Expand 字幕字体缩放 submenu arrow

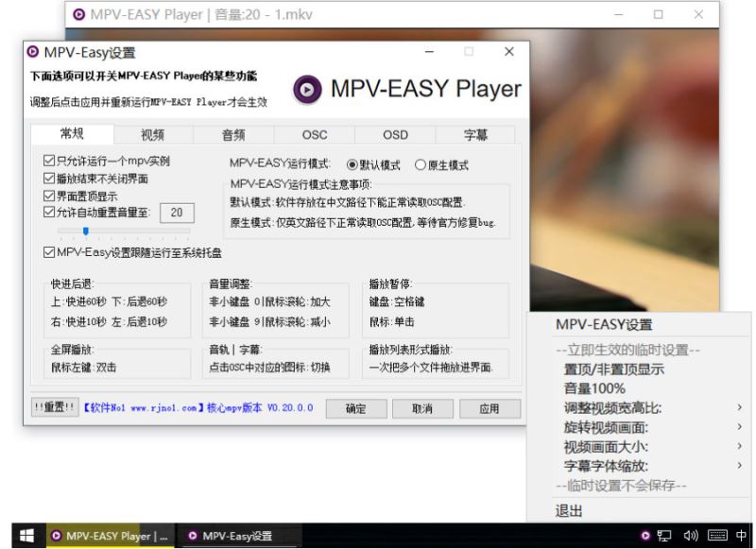pos(740,466)
